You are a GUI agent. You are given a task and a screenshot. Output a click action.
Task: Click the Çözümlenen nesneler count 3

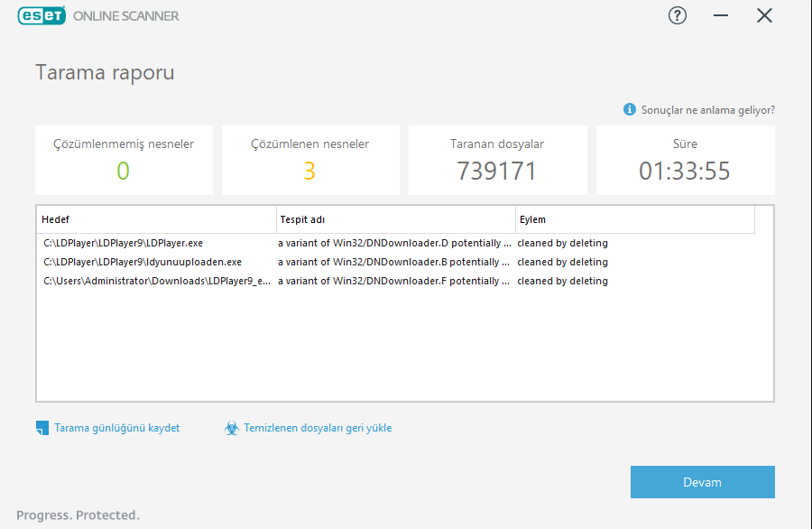click(x=309, y=171)
